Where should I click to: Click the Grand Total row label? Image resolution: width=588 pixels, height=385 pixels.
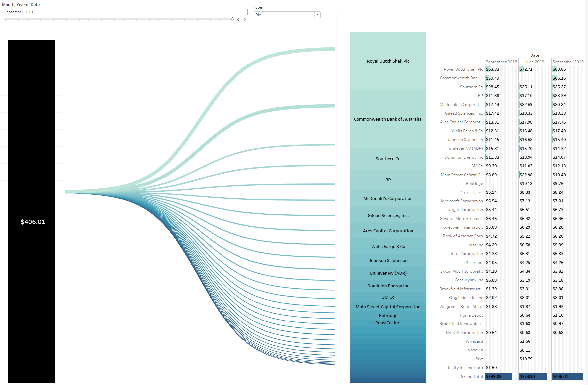472,377
